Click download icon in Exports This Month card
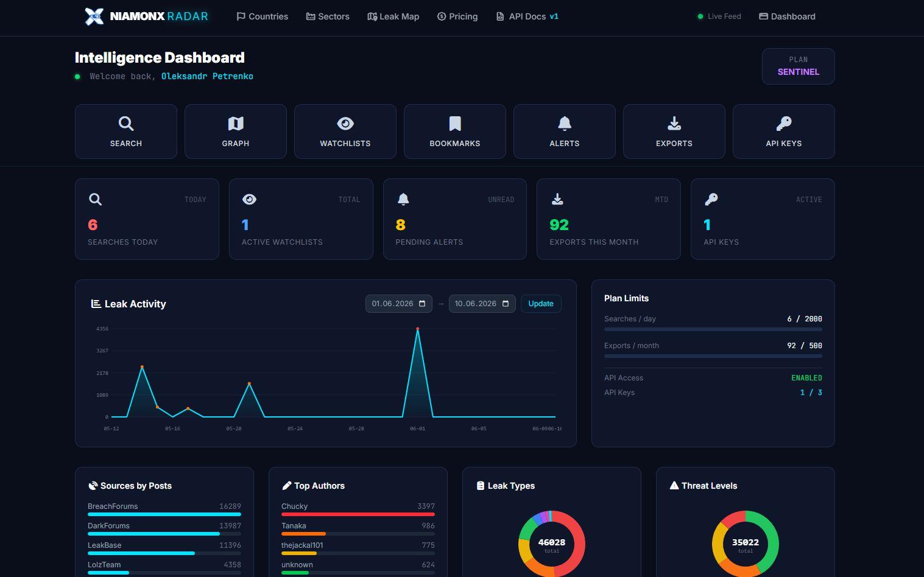924x577 pixels. (x=557, y=199)
